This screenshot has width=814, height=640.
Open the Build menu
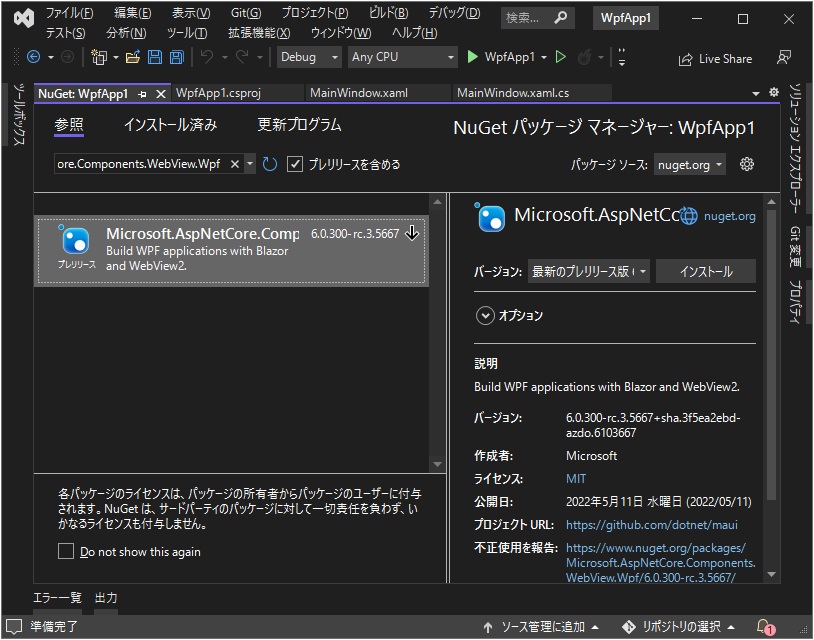coord(388,13)
